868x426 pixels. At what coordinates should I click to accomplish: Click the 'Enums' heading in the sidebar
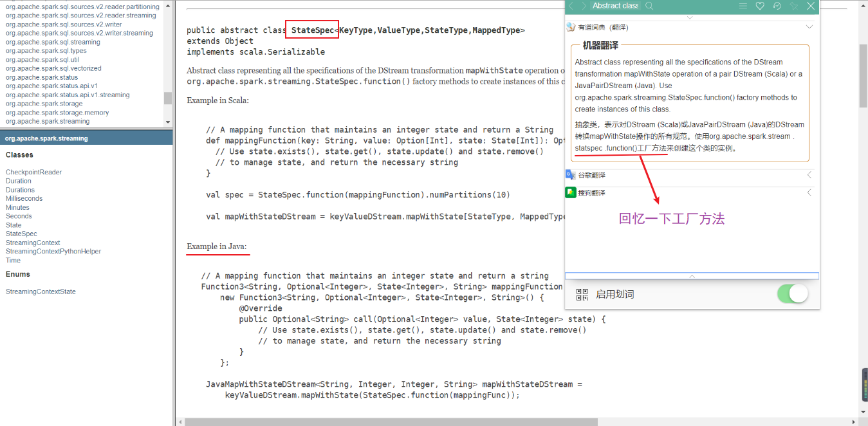click(18, 274)
